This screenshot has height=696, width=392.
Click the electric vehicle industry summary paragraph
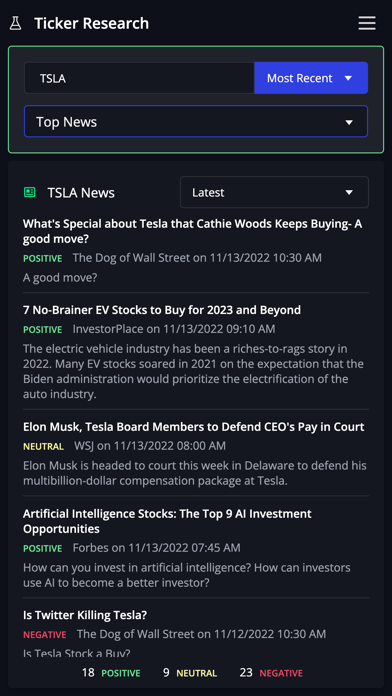coord(194,372)
